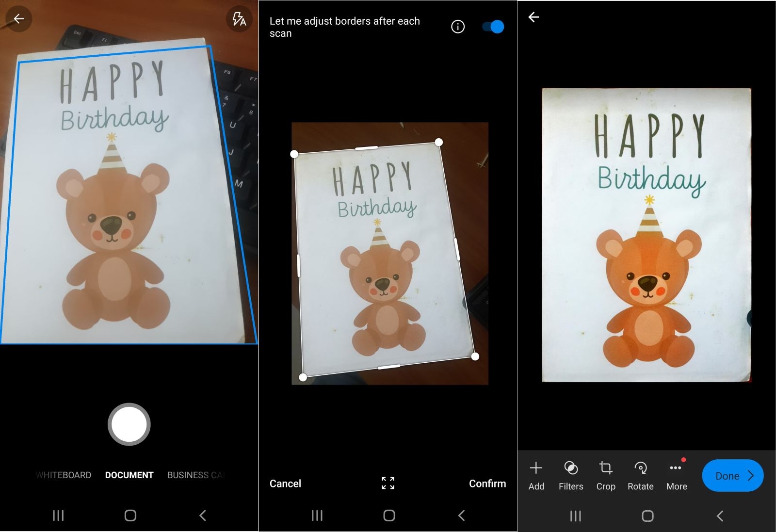Enable the auto flash icon
This screenshot has width=776, height=532.
tap(240, 19)
